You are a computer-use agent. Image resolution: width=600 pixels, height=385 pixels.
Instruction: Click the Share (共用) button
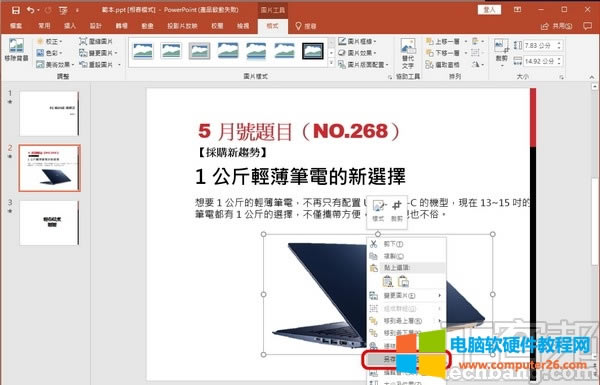coord(557,26)
